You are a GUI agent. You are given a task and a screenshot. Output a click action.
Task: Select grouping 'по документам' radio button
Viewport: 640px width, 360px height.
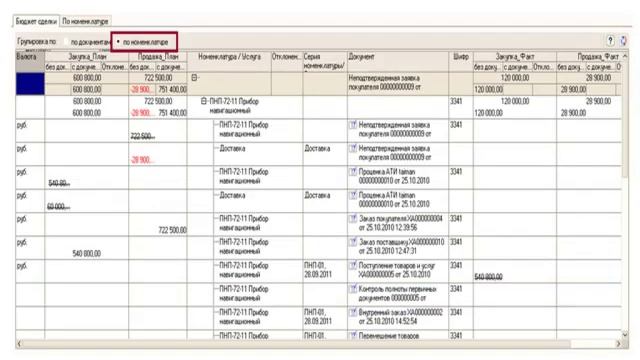(66, 42)
